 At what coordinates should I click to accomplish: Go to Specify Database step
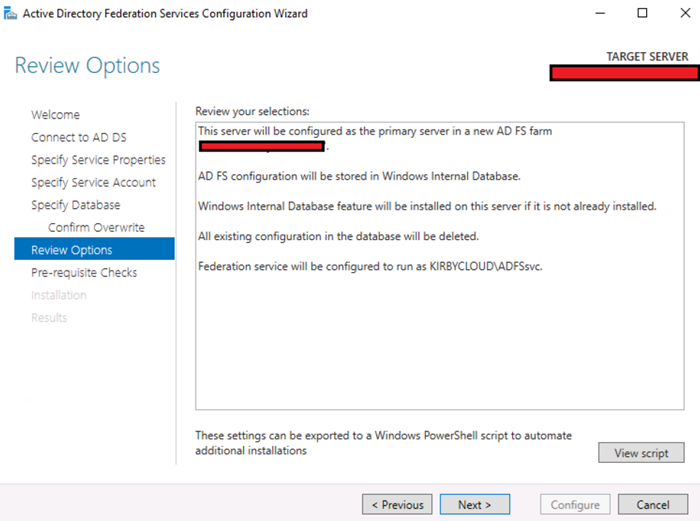point(75,205)
